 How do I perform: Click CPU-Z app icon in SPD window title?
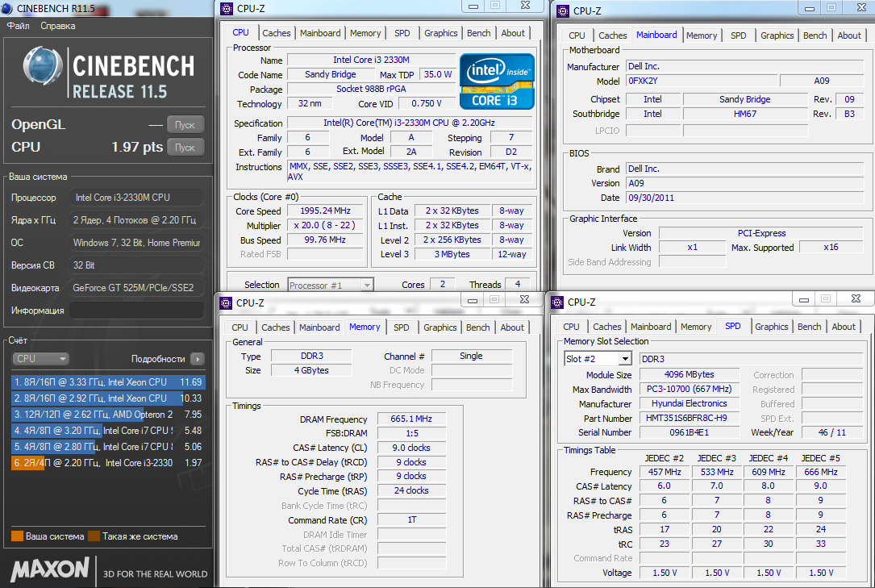click(557, 302)
